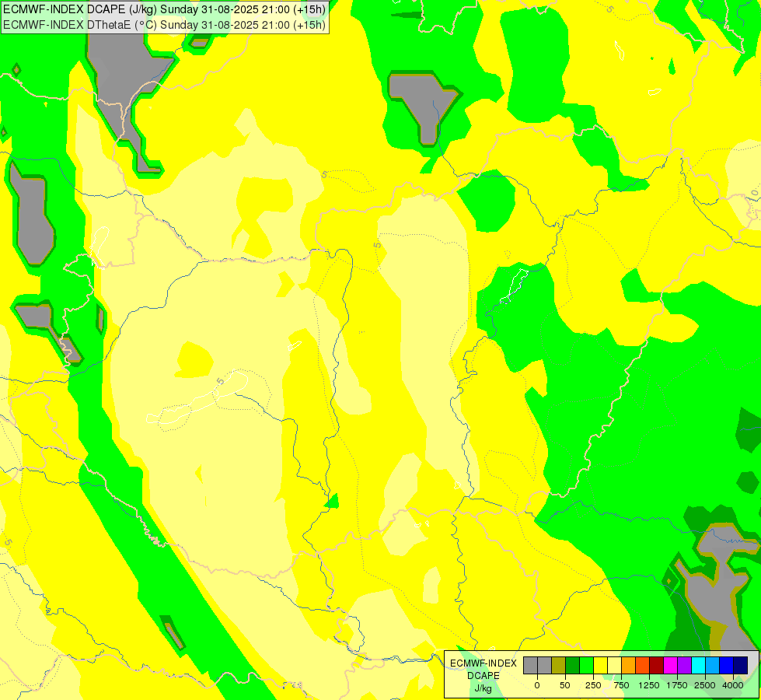Click the legend label 'ECMWF-INDEX'
Screen dimensions: 761x700
coord(483,663)
